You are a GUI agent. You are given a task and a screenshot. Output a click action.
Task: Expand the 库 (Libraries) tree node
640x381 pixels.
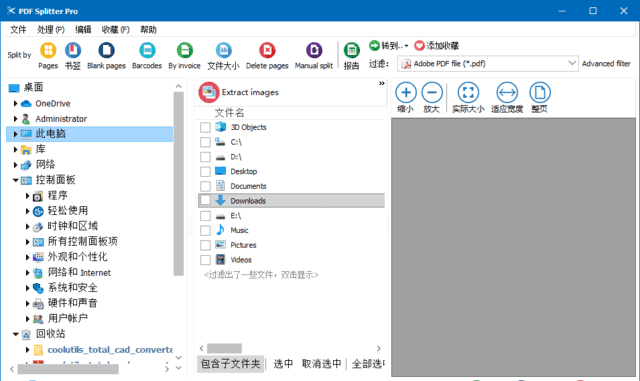tap(15, 149)
